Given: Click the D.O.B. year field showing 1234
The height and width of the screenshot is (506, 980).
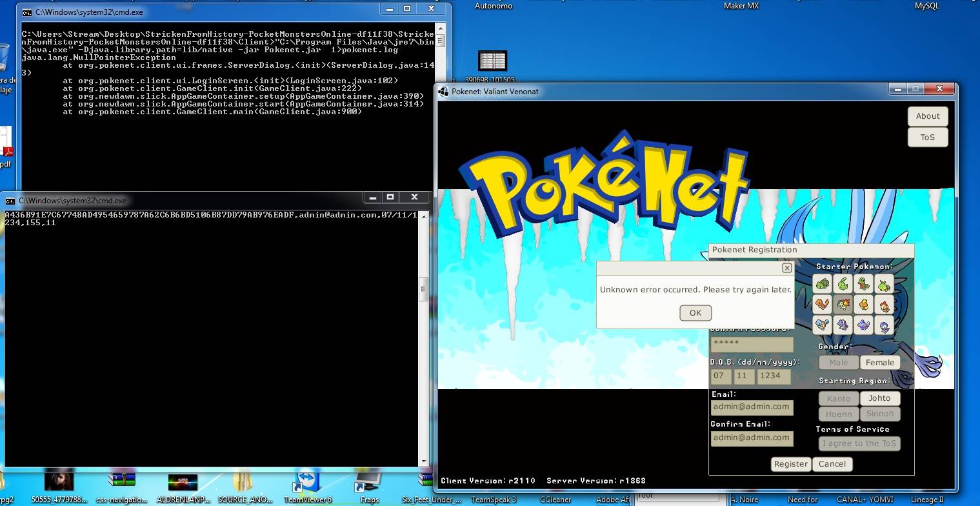Looking at the screenshot, I should point(774,376).
